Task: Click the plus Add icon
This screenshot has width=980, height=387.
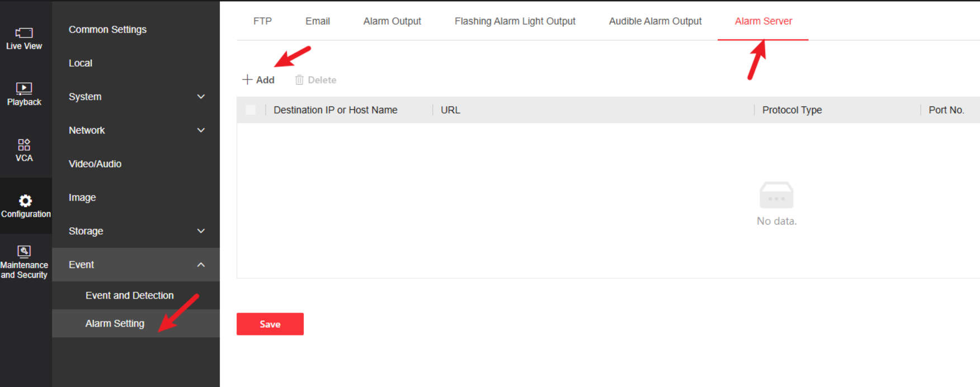Action: pyautogui.click(x=247, y=80)
